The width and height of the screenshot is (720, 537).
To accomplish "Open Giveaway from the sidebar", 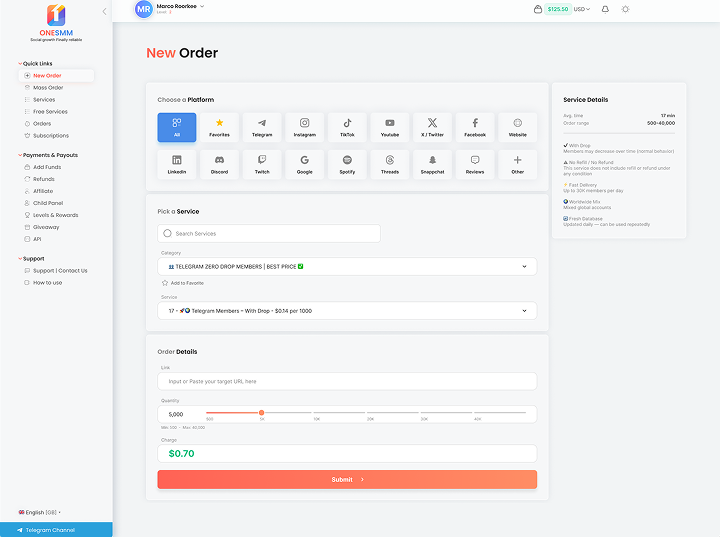I will [x=42, y=227].
